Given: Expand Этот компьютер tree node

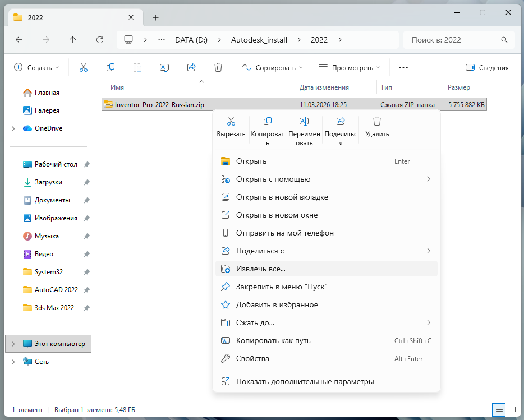Looking at the screenshot, I should [13, 344].
